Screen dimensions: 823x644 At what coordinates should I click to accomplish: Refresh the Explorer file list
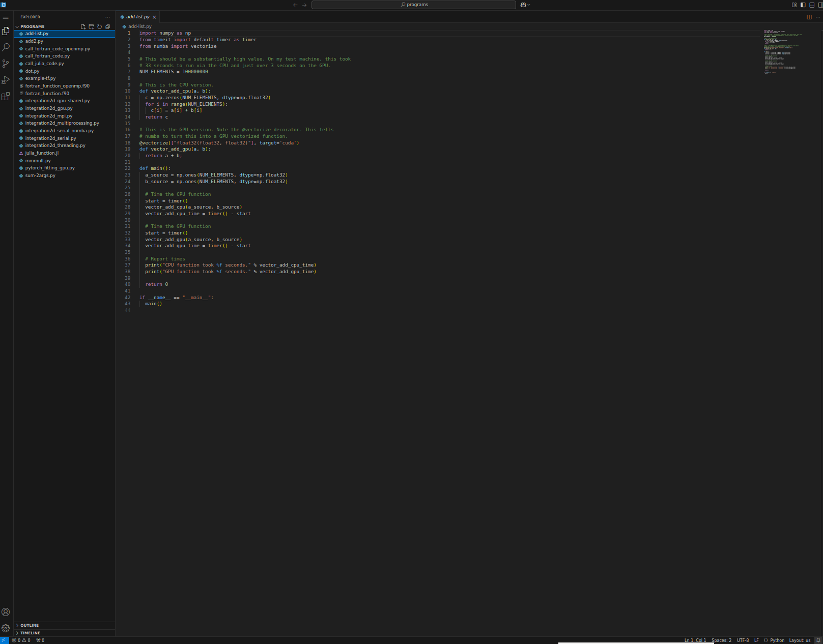click(x=100, y=26)
